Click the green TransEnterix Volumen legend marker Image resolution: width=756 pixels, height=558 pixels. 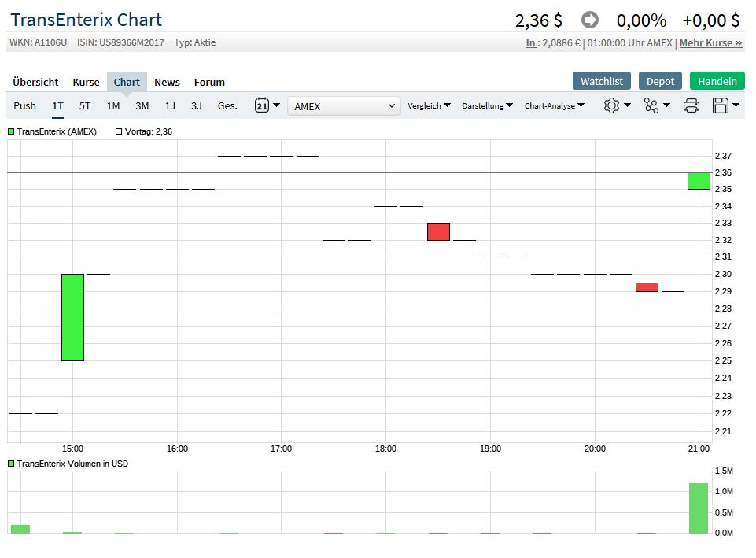coord(11,464)
